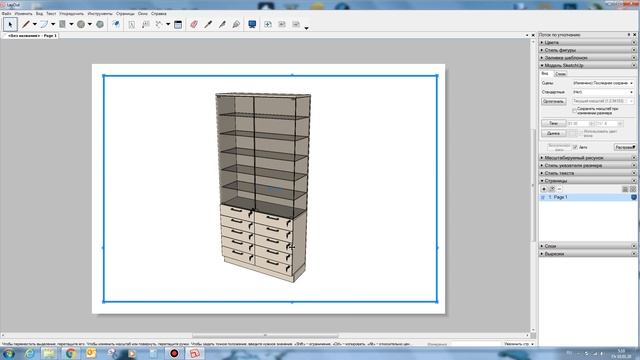
Task: Duplicate selected page in Страницы panel
Action: point(552,189)
